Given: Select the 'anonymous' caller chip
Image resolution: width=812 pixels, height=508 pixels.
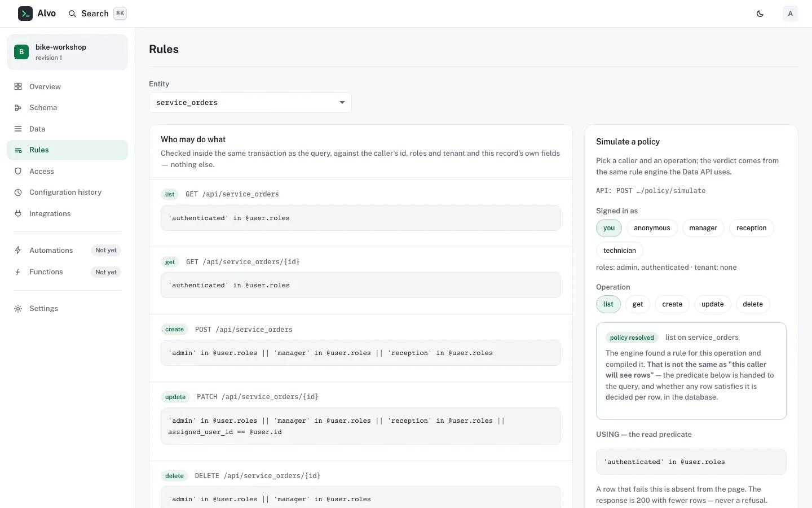Looking at the screenshot, I should tap(652, 228).
